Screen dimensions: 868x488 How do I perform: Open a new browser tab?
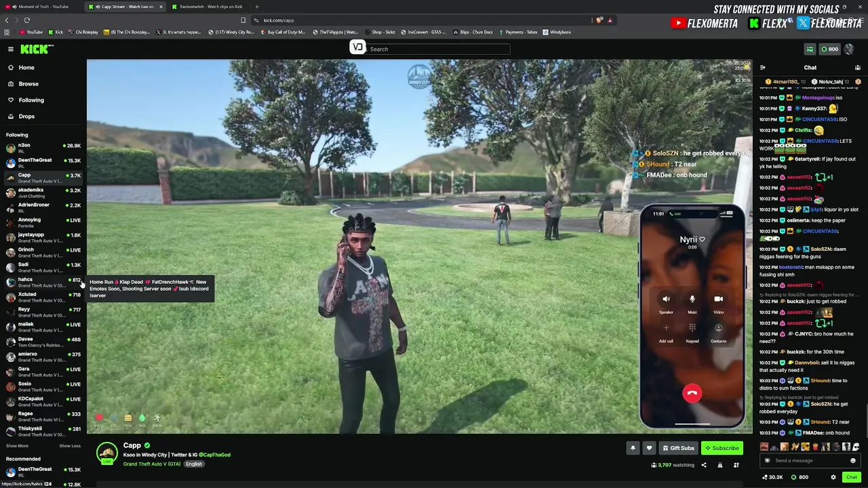pos(257,7)
